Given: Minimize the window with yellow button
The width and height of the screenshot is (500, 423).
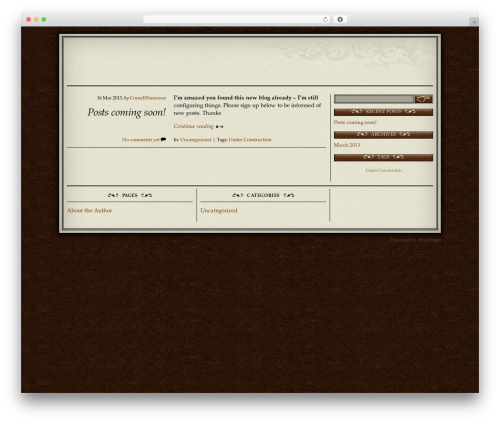Looking at the screenshot, I should tap(36, 19).
